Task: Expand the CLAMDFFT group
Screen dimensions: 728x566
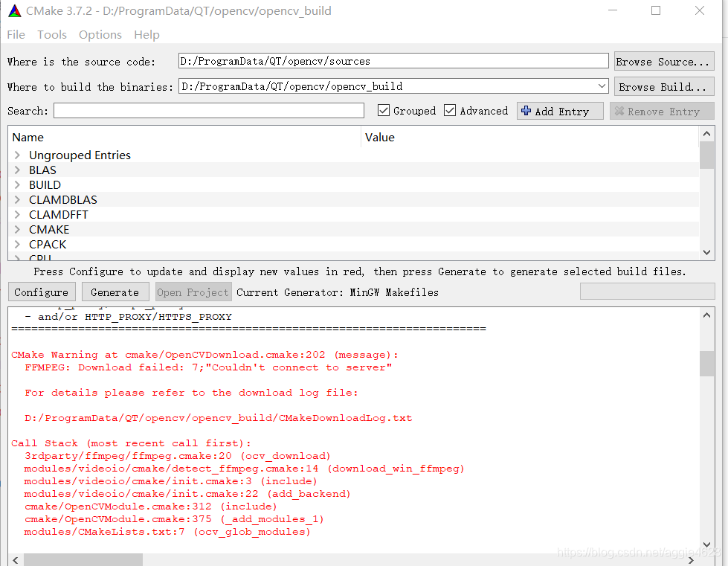Action: tap(17, 214)
